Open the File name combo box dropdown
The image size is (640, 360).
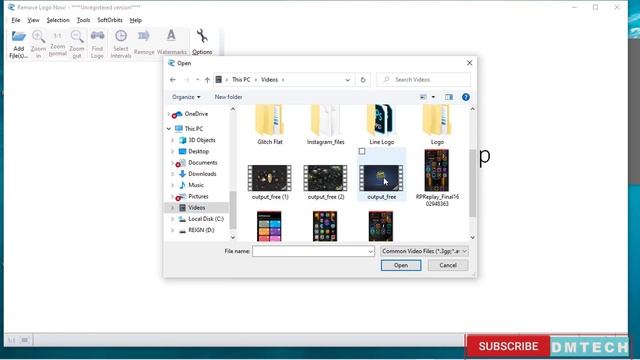coord(370,251)
